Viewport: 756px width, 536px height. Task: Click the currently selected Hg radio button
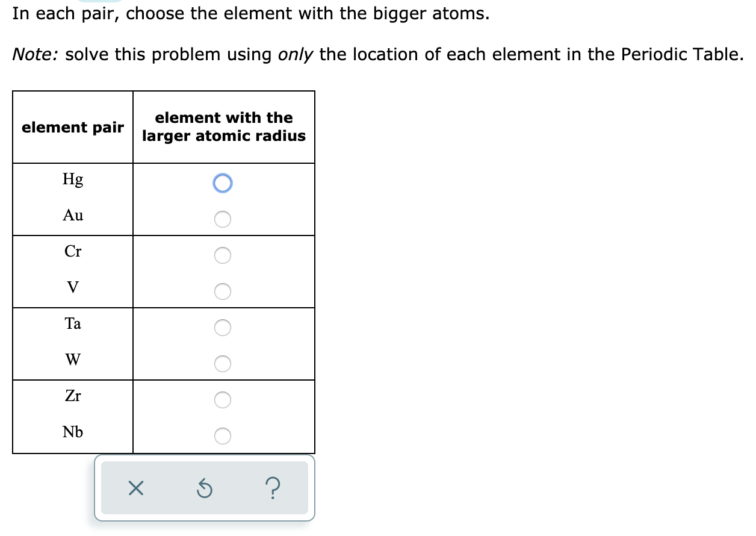pos(223,183)
